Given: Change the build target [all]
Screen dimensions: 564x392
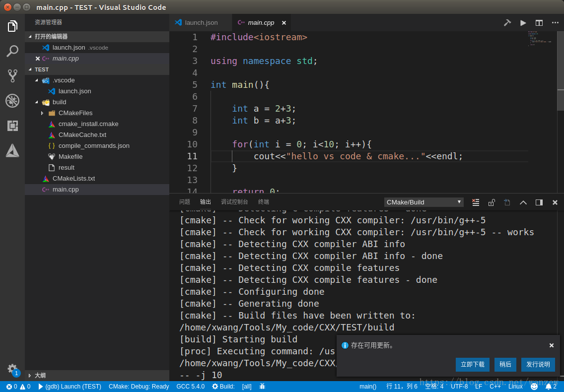Looking at the screenshot, I should (247, 387).
